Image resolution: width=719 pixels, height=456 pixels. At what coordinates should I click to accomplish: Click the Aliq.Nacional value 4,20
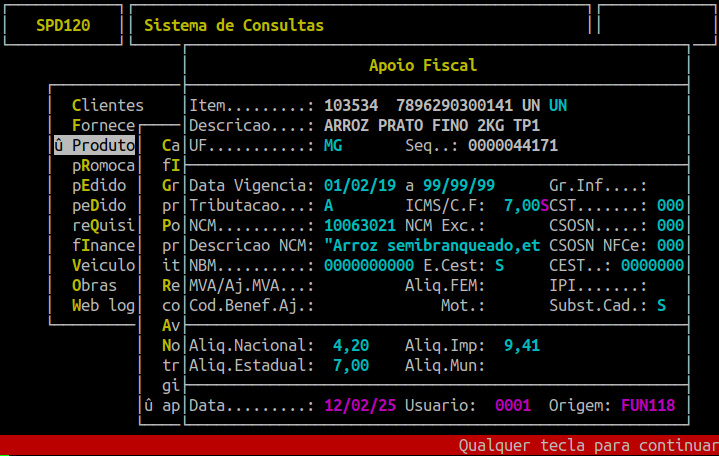pos(351,346)
